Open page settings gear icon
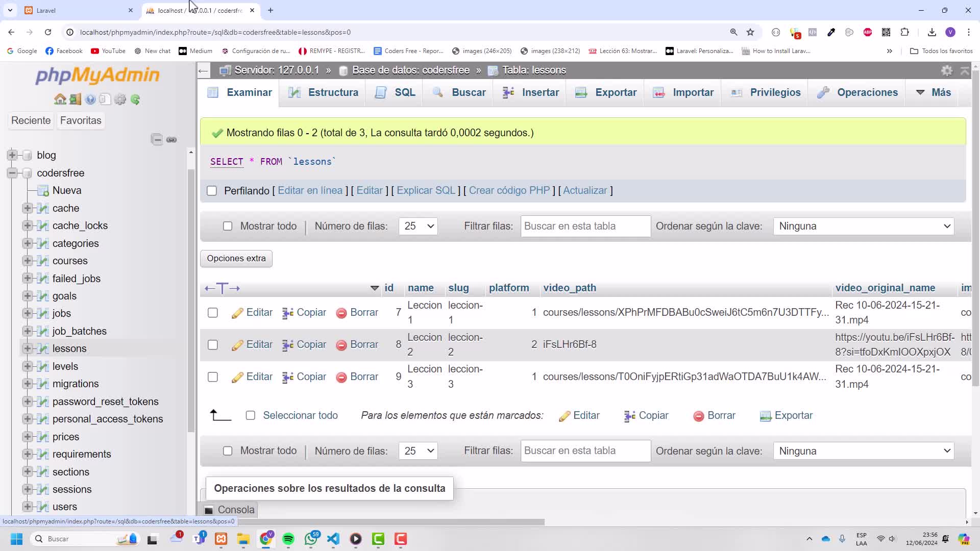Screen dimensions: 980x551 947,70
